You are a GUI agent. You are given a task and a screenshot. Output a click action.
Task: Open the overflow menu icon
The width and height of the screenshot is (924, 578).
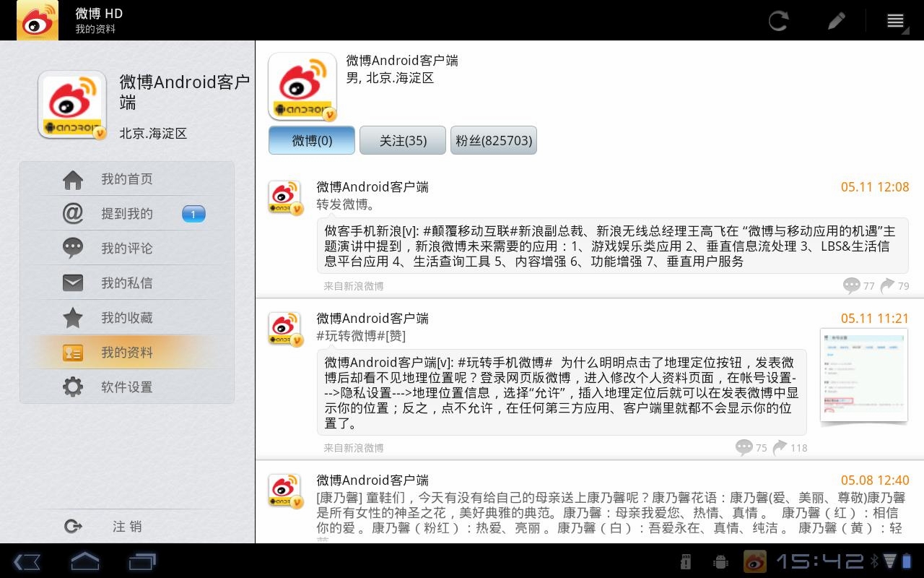(896, 20)
